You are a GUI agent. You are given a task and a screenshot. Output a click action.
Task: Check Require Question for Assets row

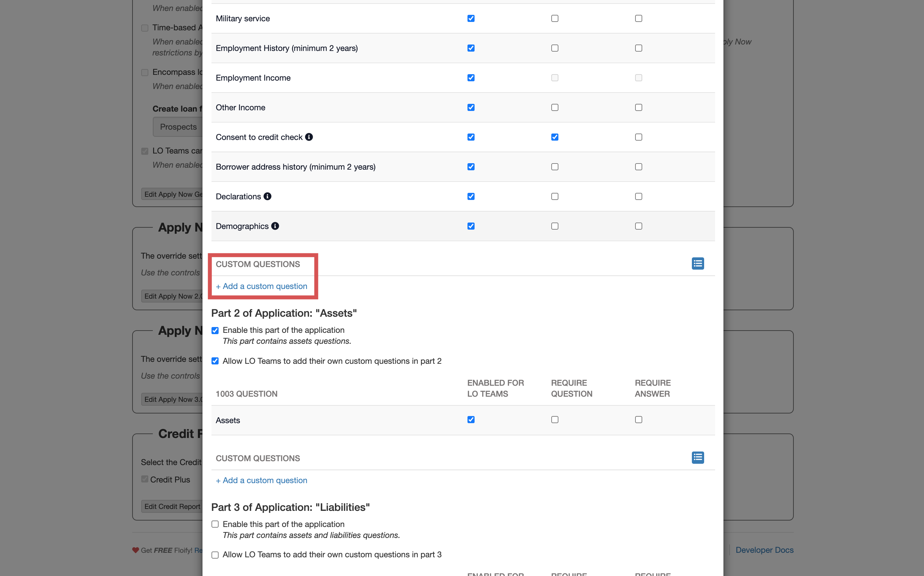click(x=555, y=420)
